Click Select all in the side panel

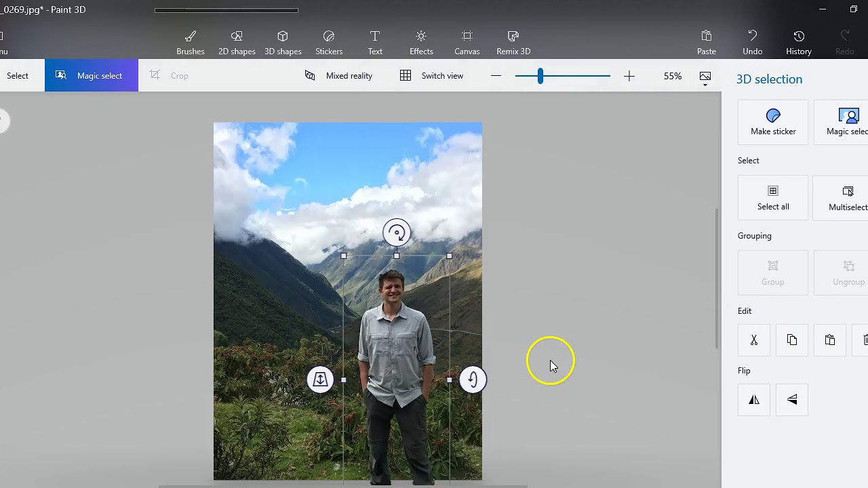click(773, 198)
